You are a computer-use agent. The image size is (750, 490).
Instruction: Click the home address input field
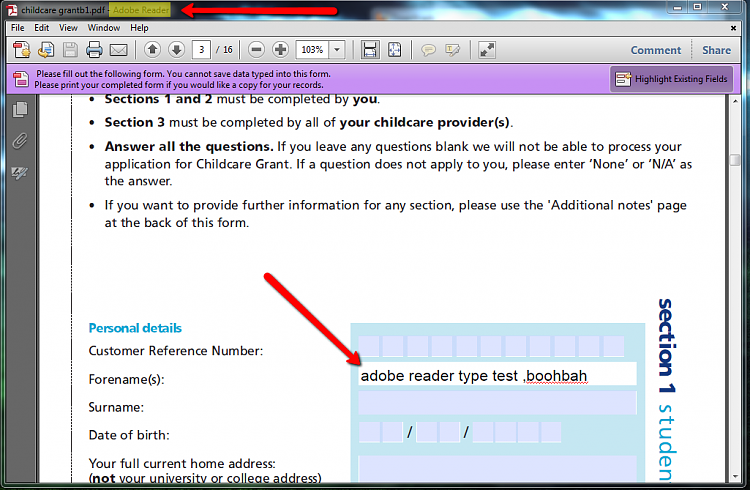click(497, 468)
